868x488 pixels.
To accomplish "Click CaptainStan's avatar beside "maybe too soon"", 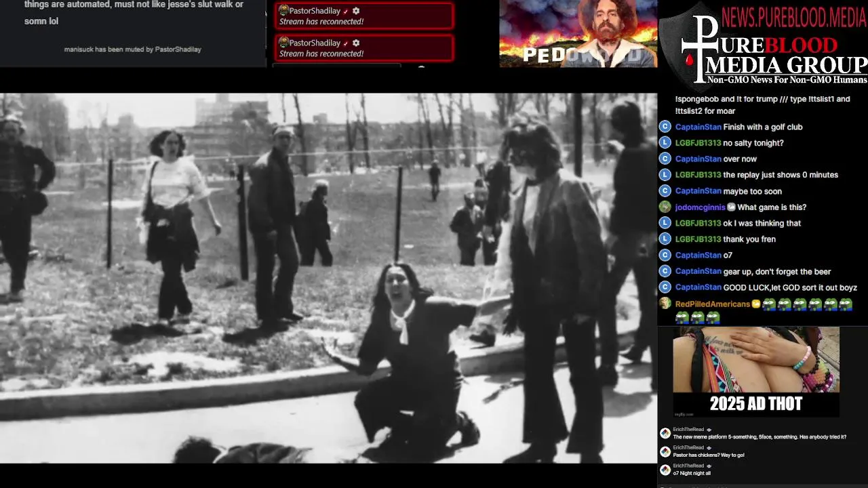I will [x=665, y=191].
